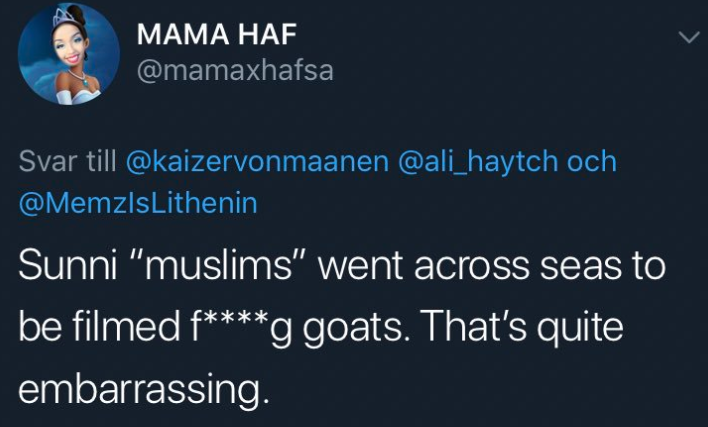Open the tweet options chevron menu
The height and width of the screenshot is (427, 708).
[x=687, y=37]
